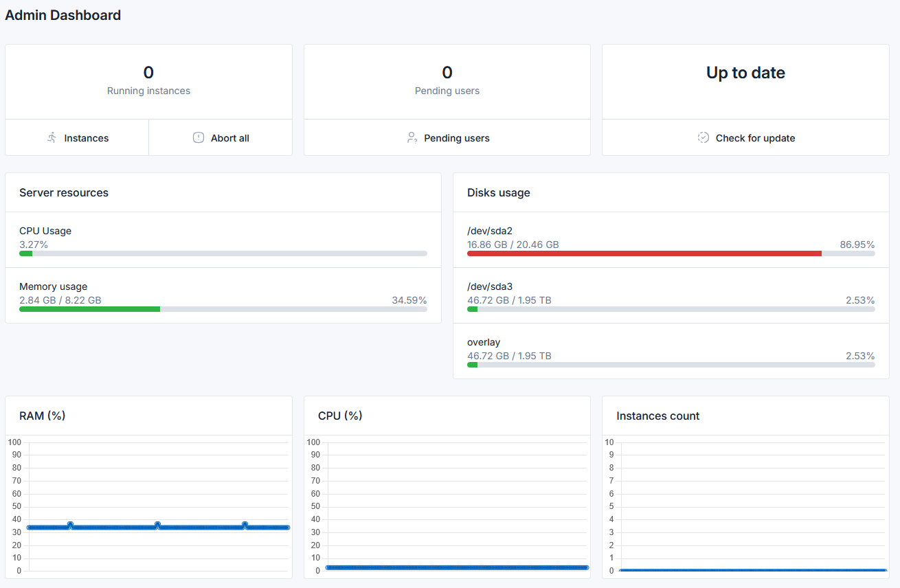Click the user icon beside Pending users
This screenshot has height=588, width=900.
point(412,138)
